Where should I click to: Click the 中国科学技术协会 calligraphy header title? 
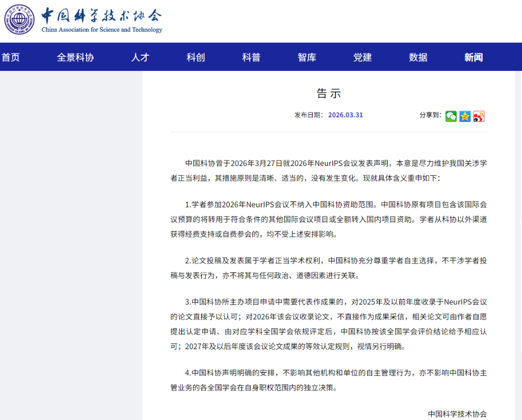(102, 15)
